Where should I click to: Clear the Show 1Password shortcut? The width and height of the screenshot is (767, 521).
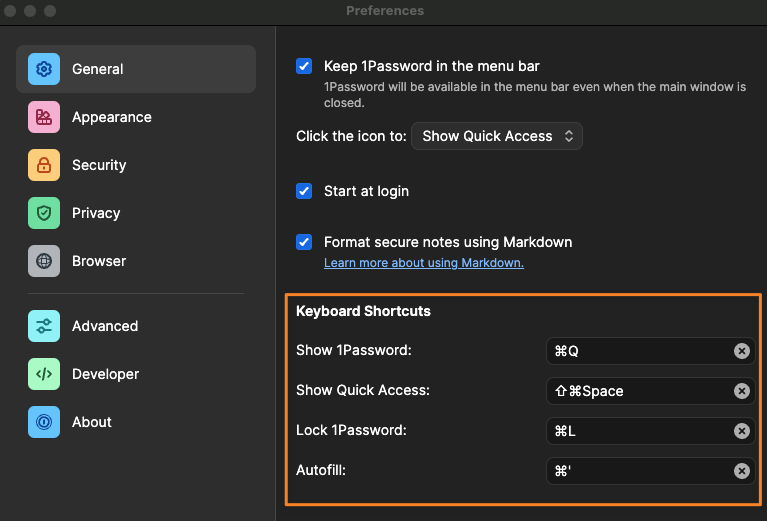click(x=742, y=351)
